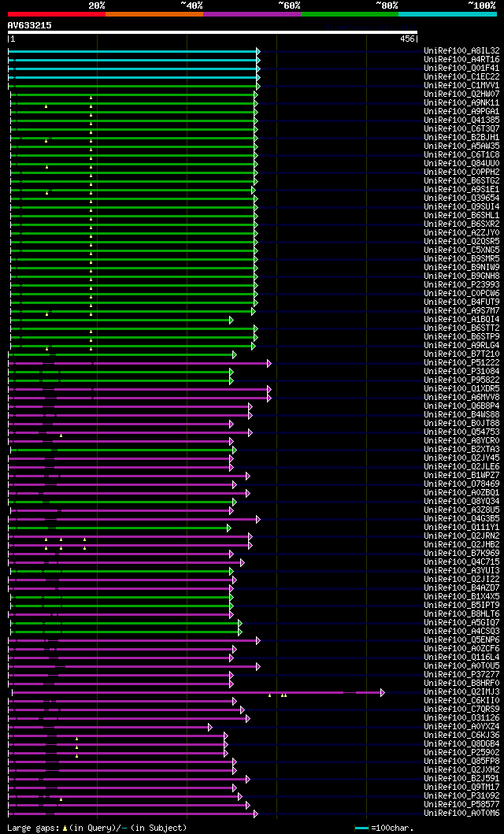
Task: Click the UniRef100_A9S1E1 label
Action: pos(461,190)
